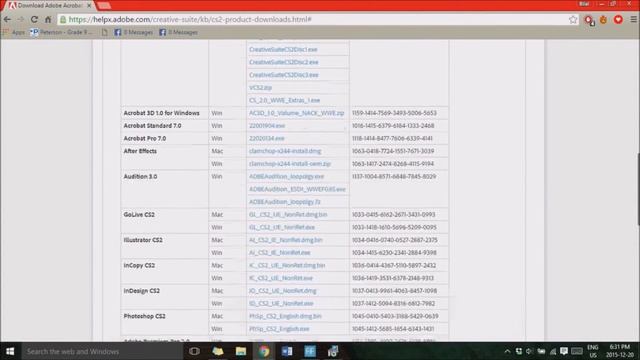Open the Peterson - Grade 9 bookmark
Viewport: 640px width, 360px height.
click(x=61, y=32)
